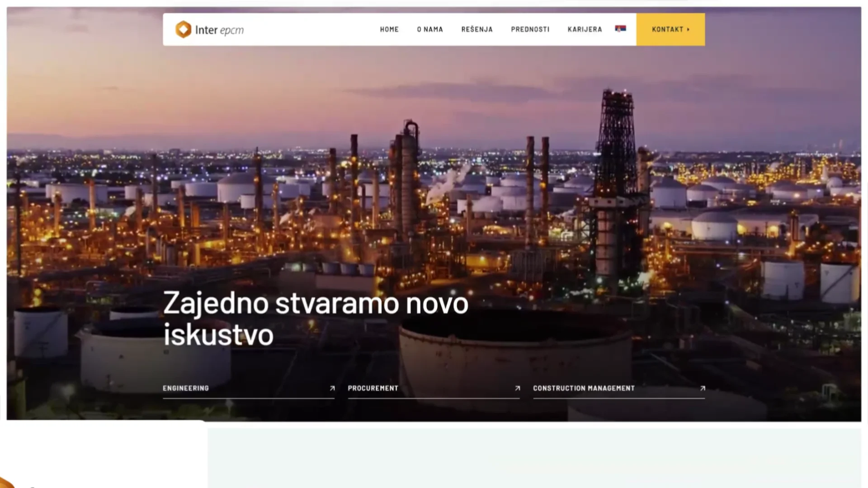Open the Serbian flag language selector

[620, 28]
